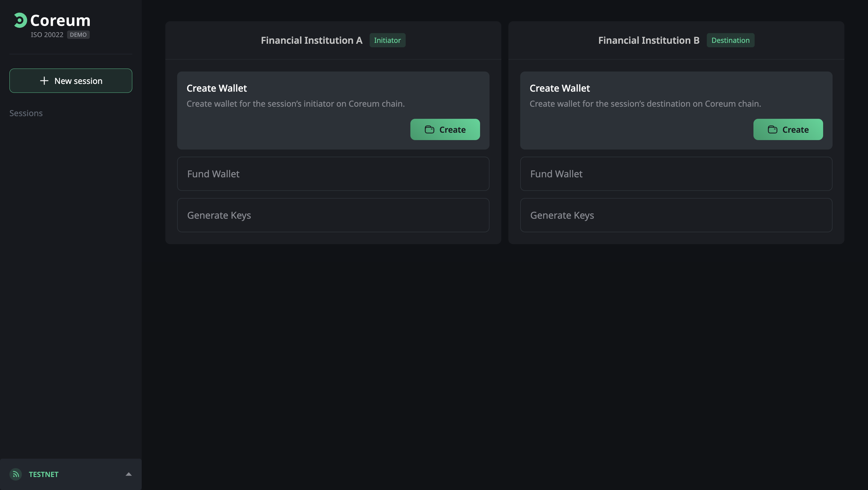The image size is (868, 490).
Task: Click the plus icon in New session
Action: tap(44, 81)
